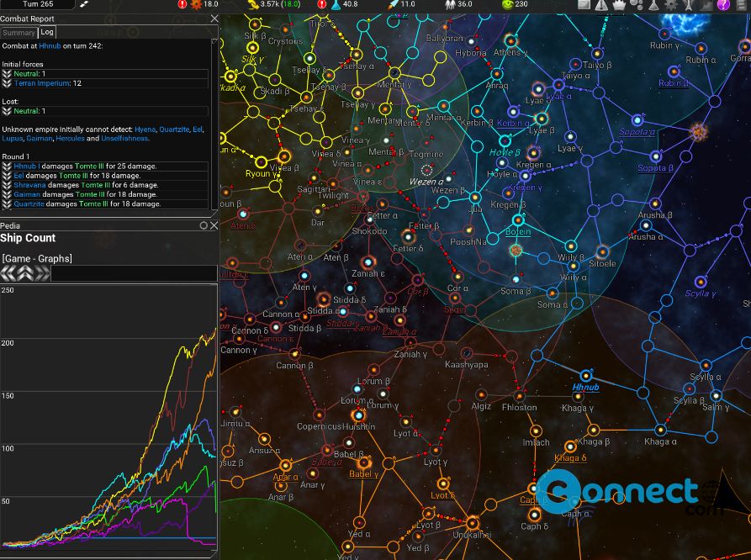The width and height of the screenshot is (751, 560).
Task: Open Hhnub link in combat report heading
Action: [x=50, y=46]
